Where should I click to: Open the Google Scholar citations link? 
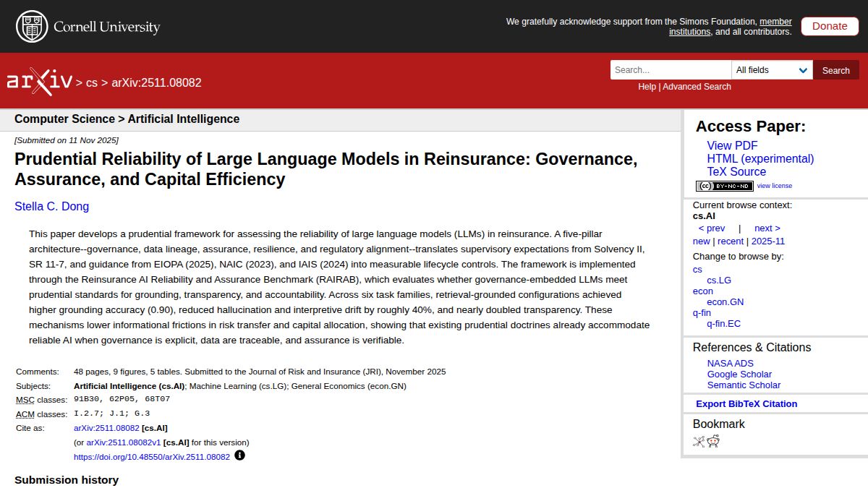coord(739,374)
